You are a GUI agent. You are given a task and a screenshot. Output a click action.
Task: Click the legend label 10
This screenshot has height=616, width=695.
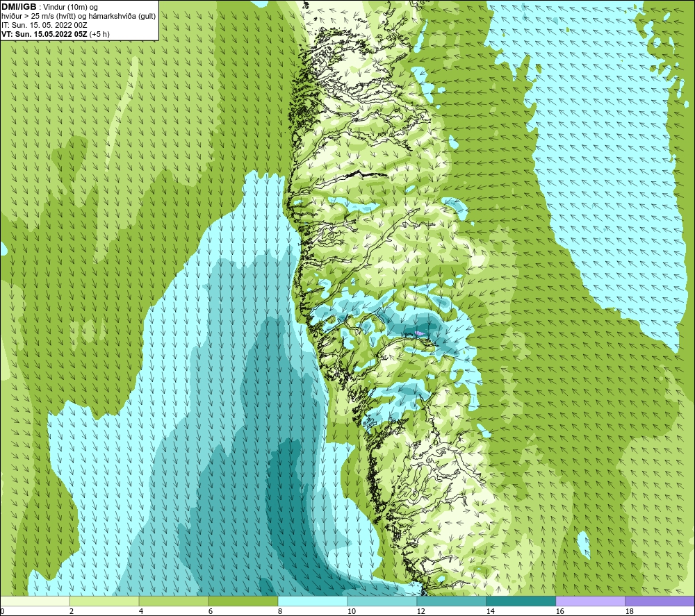click(351, 611)
